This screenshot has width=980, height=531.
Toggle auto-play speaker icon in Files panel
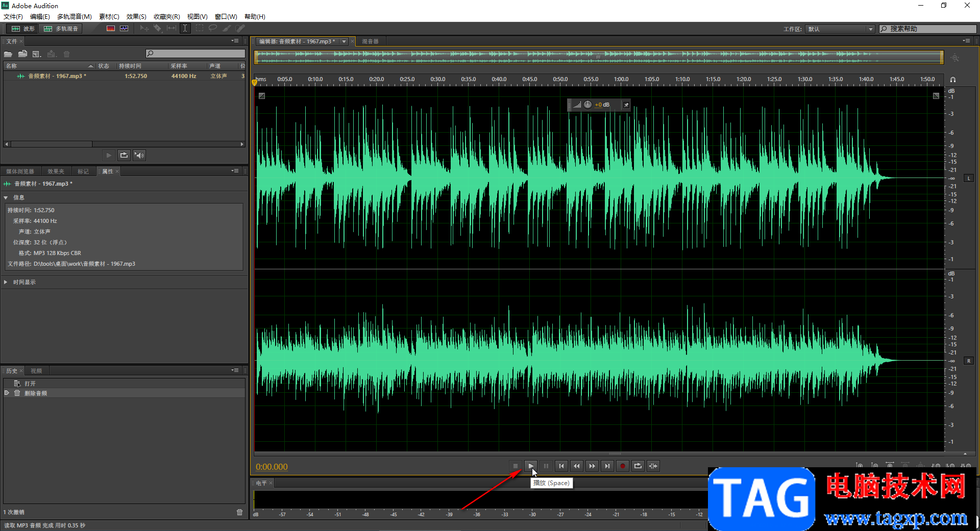pos(139,155)
